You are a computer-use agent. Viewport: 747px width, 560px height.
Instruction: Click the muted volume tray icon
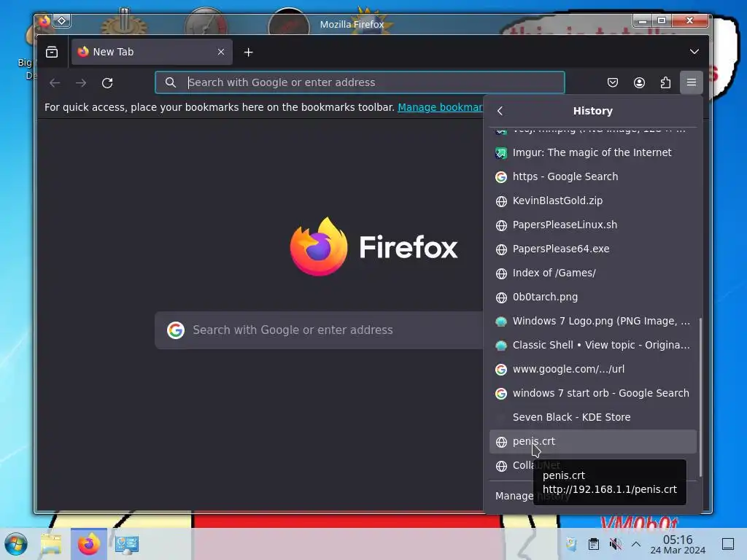click(x=615, y=544)
